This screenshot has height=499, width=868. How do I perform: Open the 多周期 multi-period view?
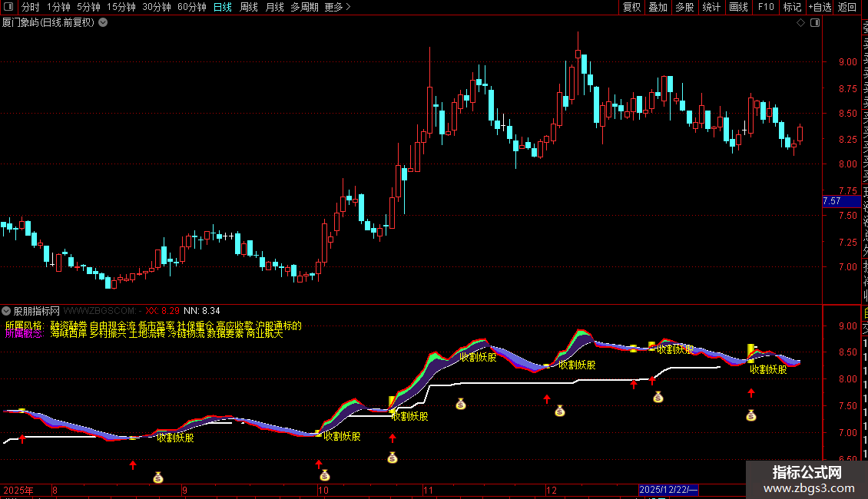tap(304, 7)
